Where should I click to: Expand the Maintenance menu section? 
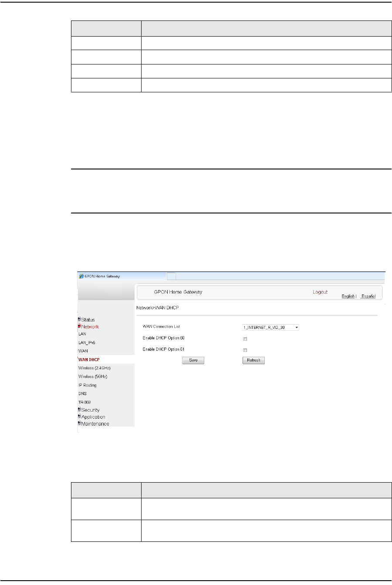(95, 424)
